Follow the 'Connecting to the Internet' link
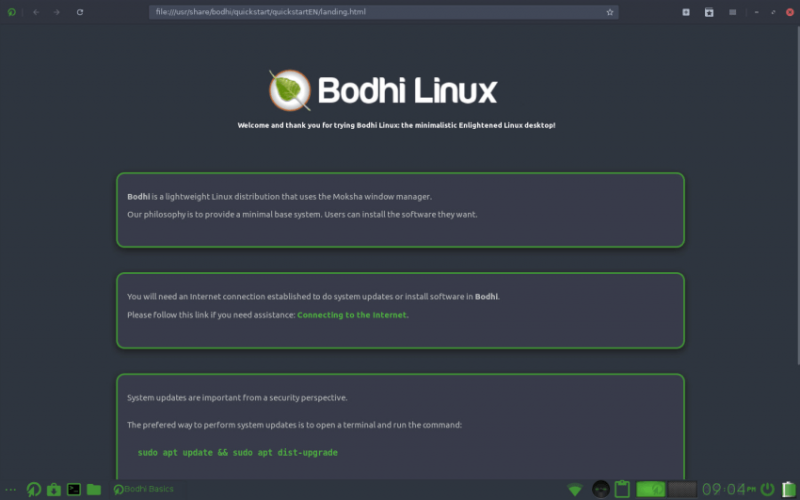The width and height of the screenshot is (800, 500). [x=352, y=315]
